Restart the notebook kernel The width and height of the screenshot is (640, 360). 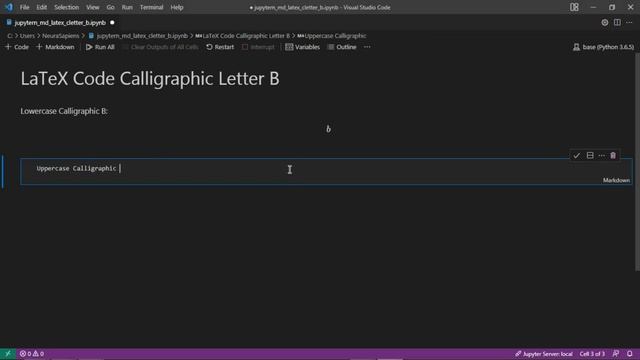coord(220,47)
